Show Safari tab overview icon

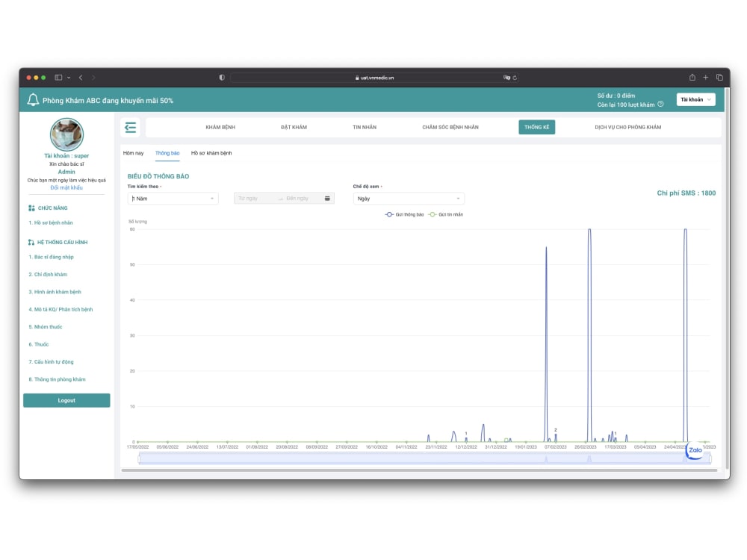point(719,77)
